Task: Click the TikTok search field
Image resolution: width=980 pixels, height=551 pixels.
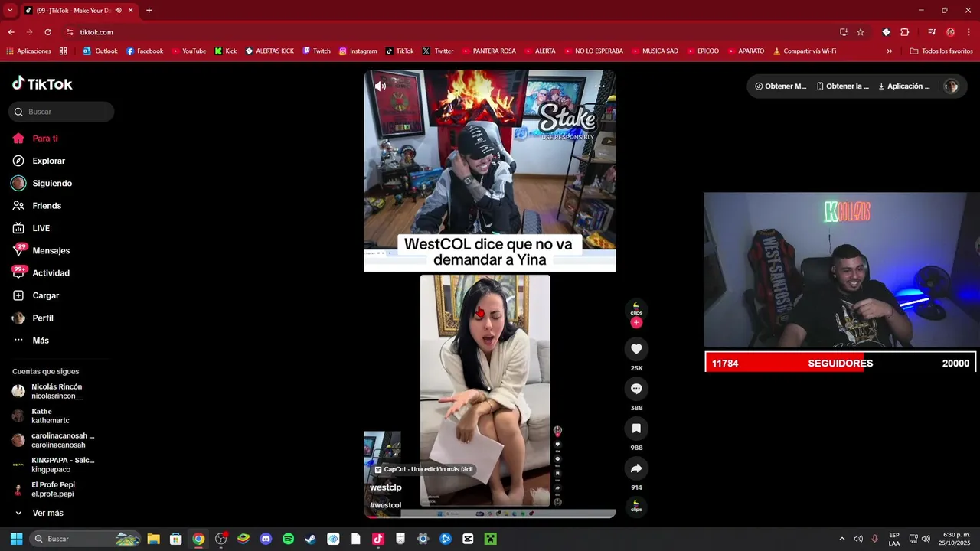Action: [x=61, y=112]
